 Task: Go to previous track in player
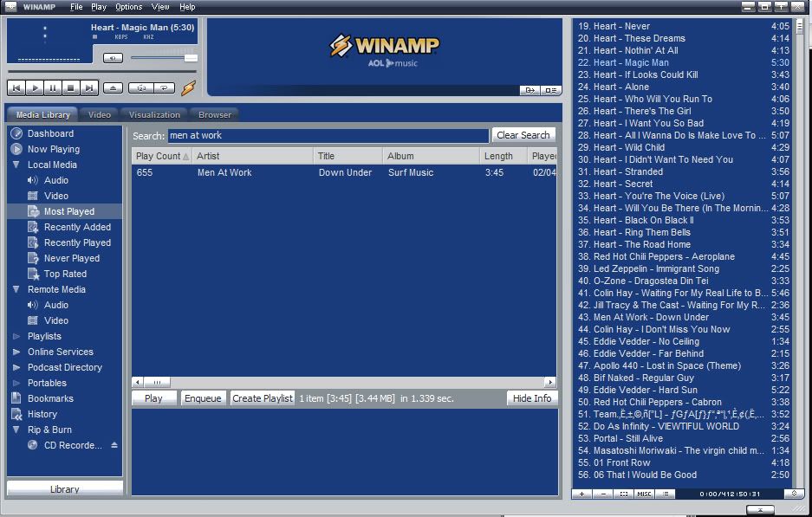pos(16,88)
